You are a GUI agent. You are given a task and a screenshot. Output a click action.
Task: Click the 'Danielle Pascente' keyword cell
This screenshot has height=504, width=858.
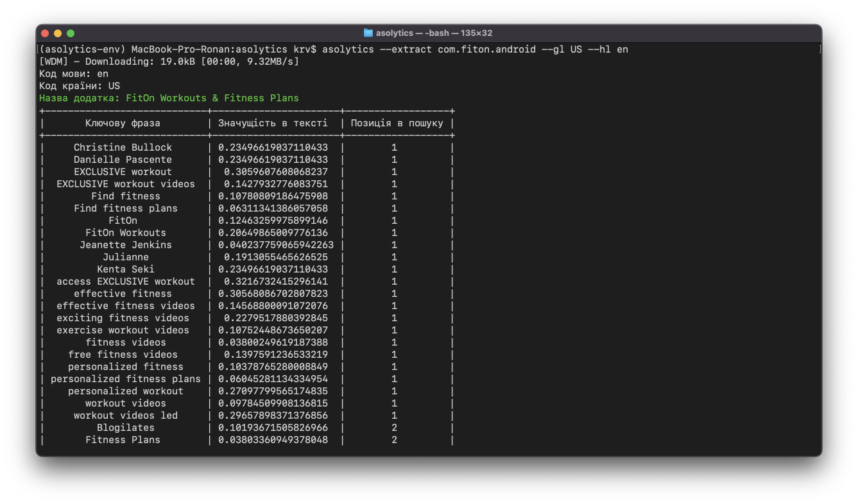click(x=123, y=160)
